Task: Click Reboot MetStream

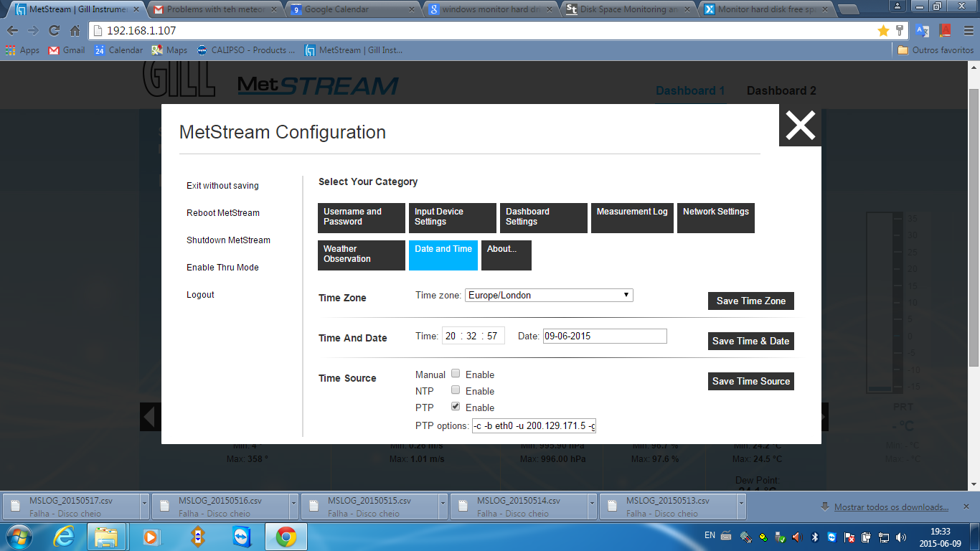Action: [x=223, y=213]
